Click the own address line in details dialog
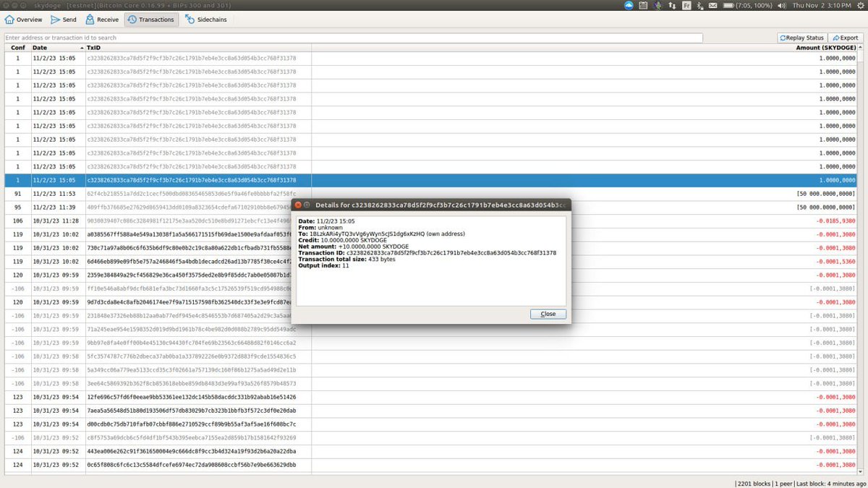 point(382,234)
